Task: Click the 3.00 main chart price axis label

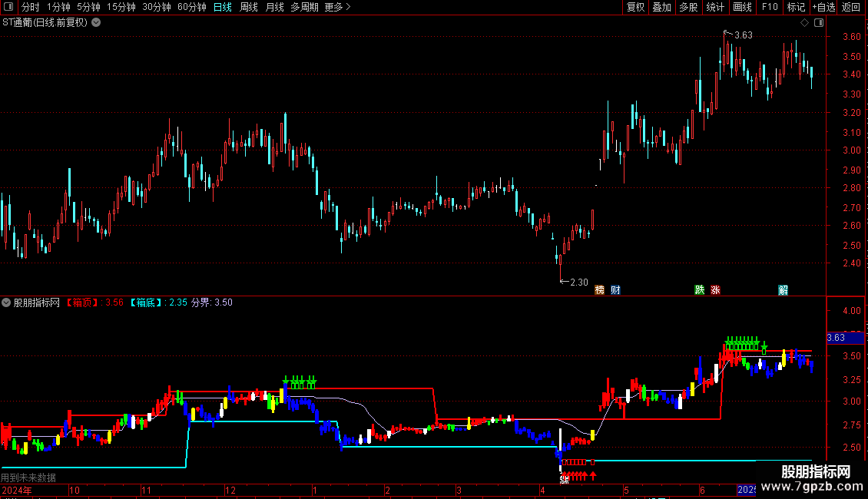Action: pos(852,150)
